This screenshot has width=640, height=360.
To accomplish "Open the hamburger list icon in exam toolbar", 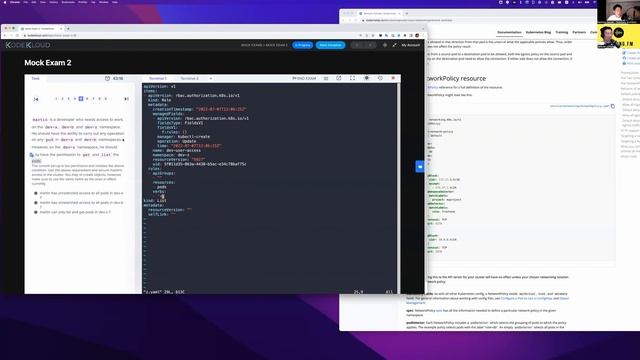I will pyautogui.click(x=326, y=78).
